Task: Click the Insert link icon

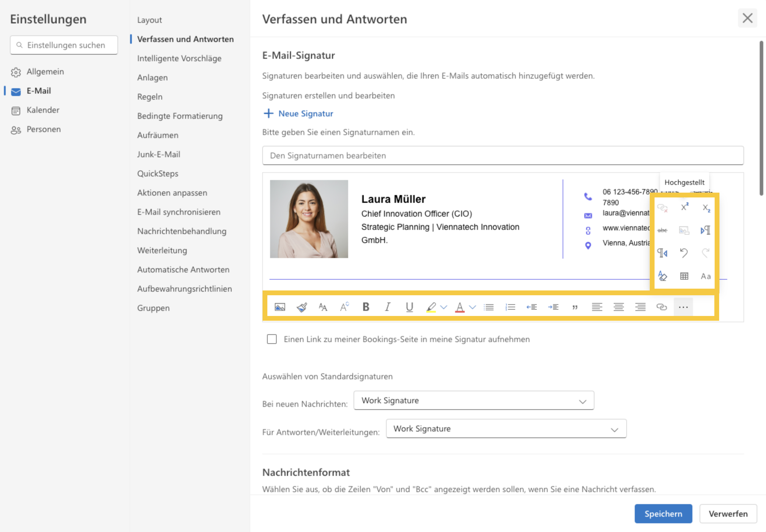Action: 662,306
